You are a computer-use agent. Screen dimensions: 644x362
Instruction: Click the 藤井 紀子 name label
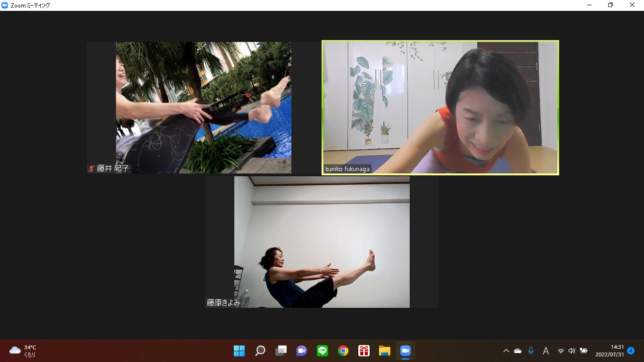point(113,168)
